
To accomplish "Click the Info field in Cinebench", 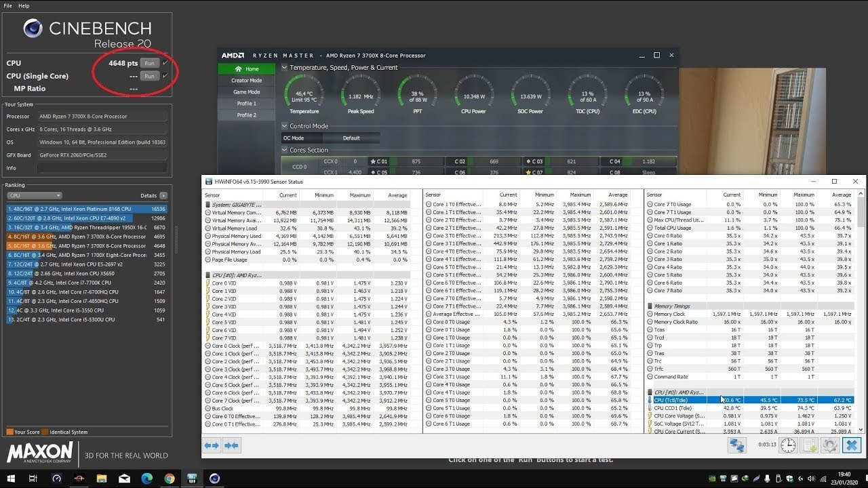I will tap(102, 167).
